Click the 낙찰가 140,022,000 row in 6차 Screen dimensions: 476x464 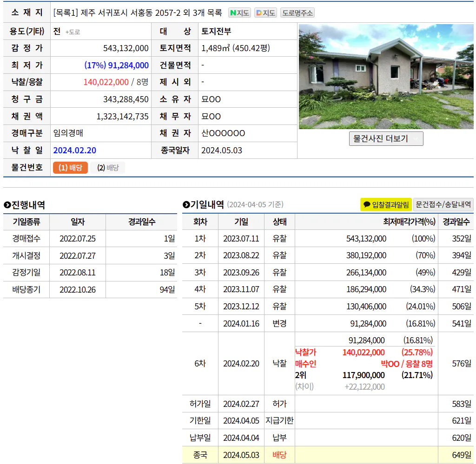click(x=364, y=353)
